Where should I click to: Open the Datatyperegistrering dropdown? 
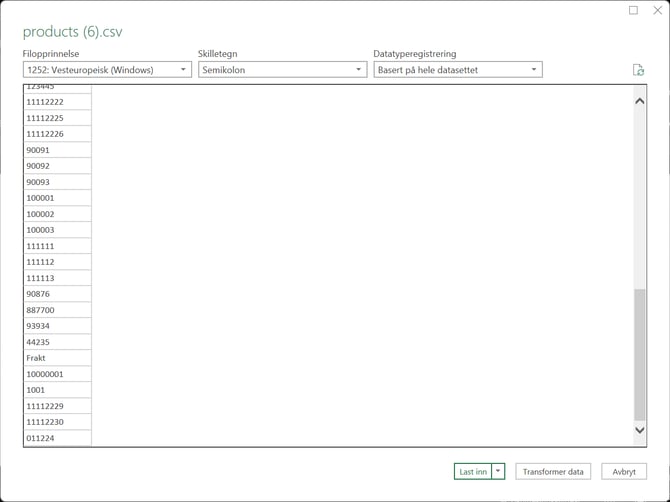[x=458, y=70]
